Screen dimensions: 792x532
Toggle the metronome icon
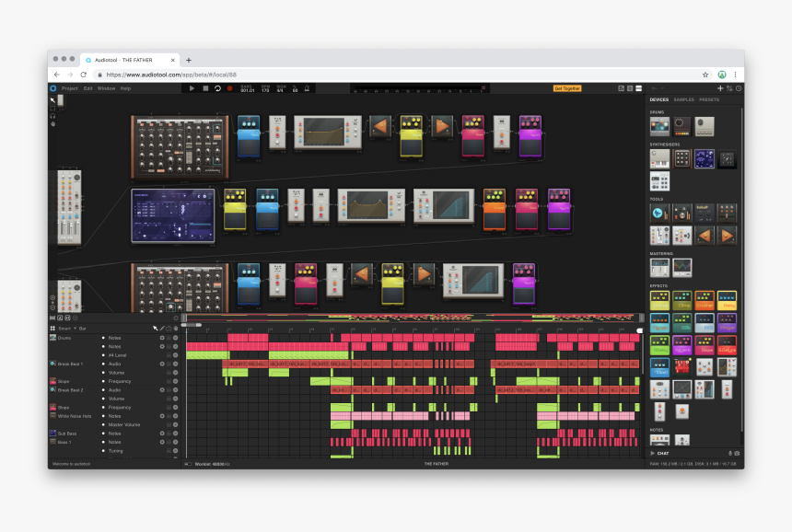coord(308,88)
